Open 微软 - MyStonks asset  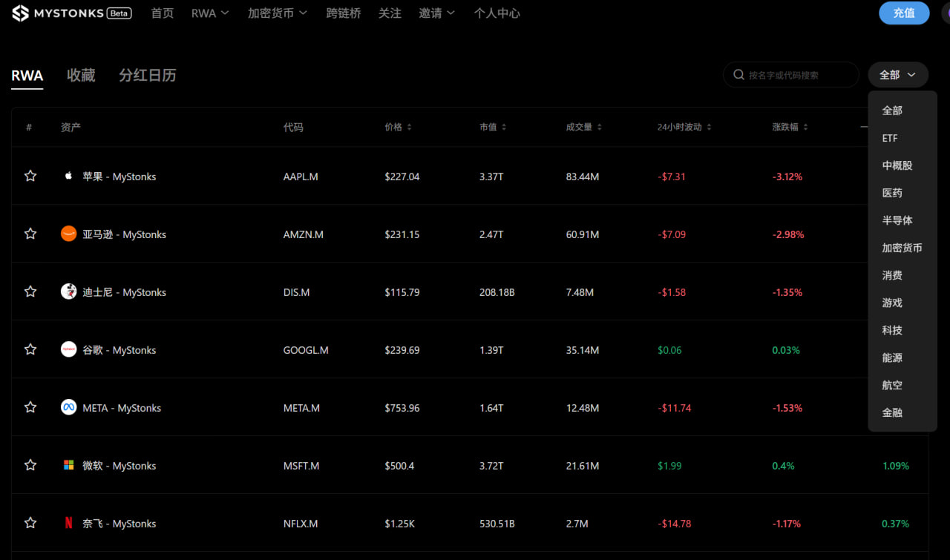(x=119, y=466)
